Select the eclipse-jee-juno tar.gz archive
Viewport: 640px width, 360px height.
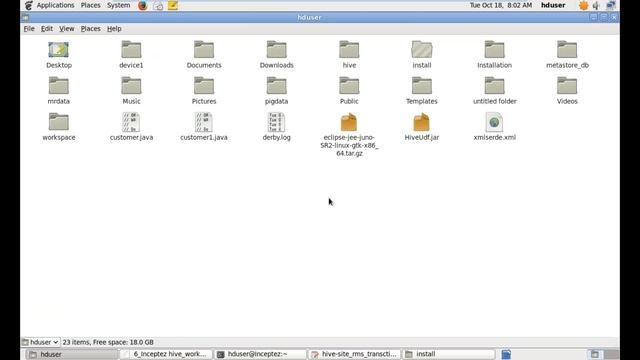click(349, 122)
